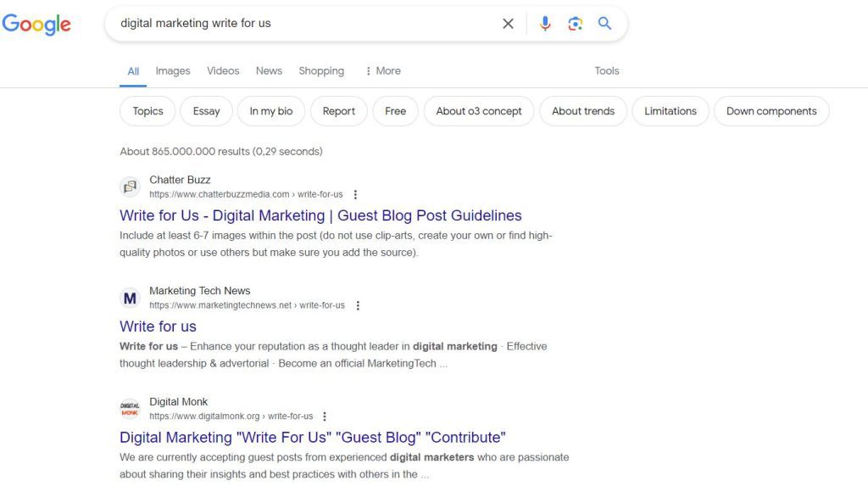
Task: Click the Marketing Tech News site name
Action: point(200,290)
